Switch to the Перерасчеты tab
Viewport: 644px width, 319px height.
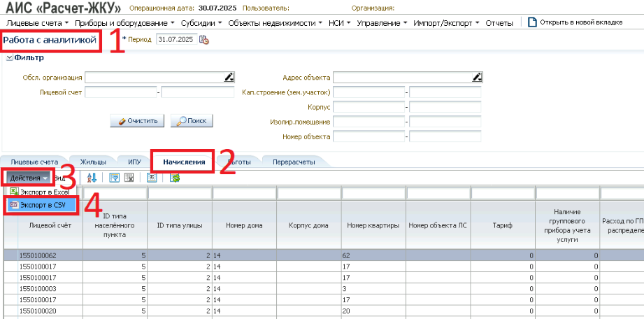(x=293, y=162)
